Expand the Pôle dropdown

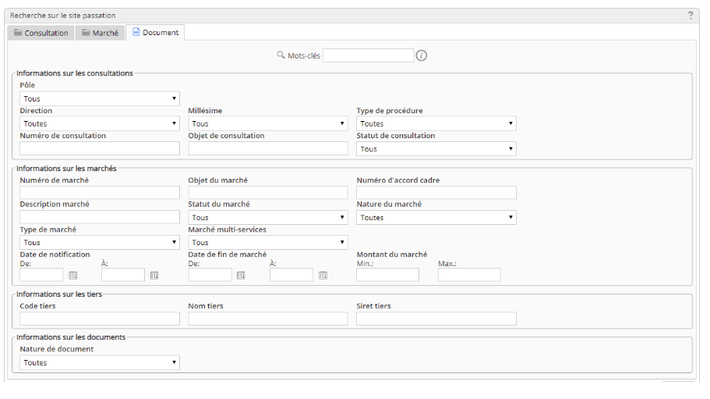point(100,99)
